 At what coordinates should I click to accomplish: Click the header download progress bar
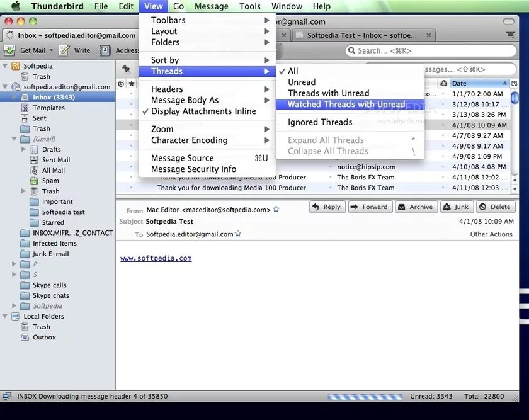pyautogui.click(x=365, y=397)
